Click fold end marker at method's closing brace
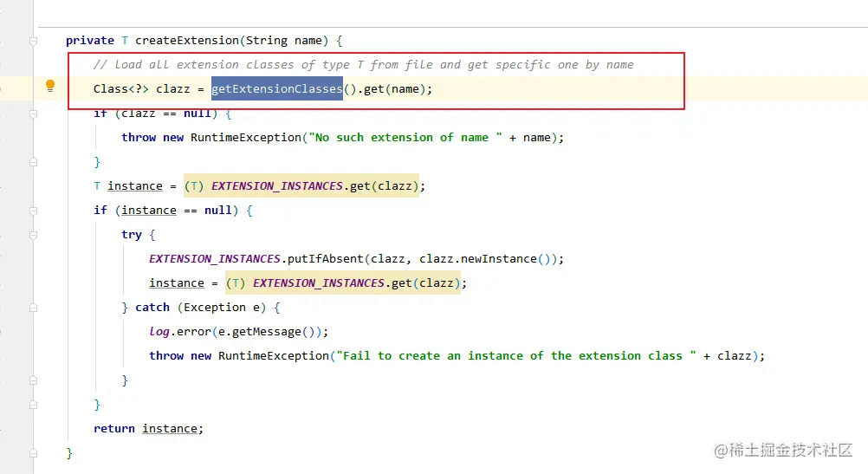 click(x=33, y=453)
